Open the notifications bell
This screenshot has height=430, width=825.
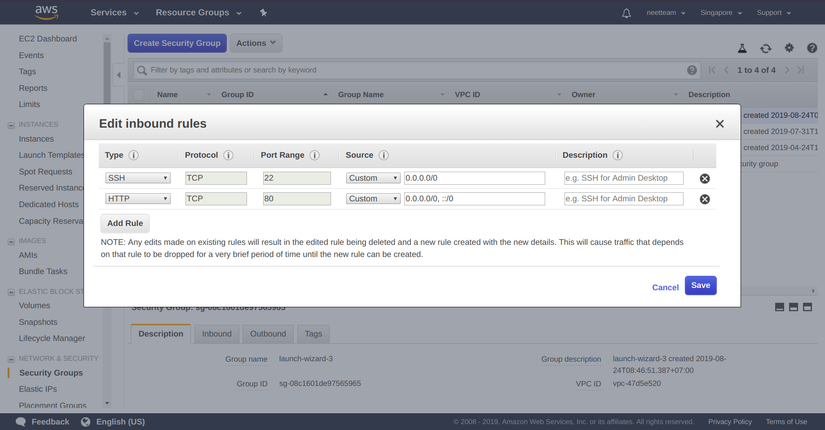tap(626, 13)
